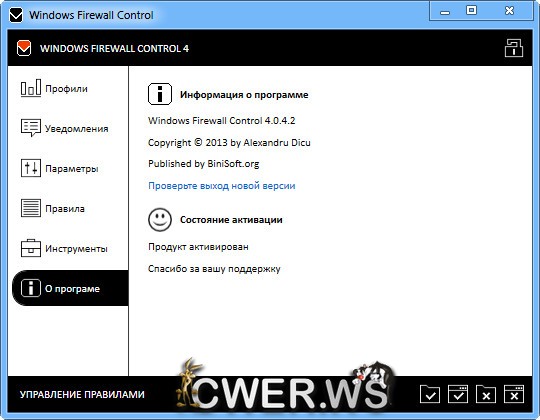Viewport: 540px width, 420px height.
Task: Click the Спасибо за вашу поддержку text
Action: pos(214,269)
